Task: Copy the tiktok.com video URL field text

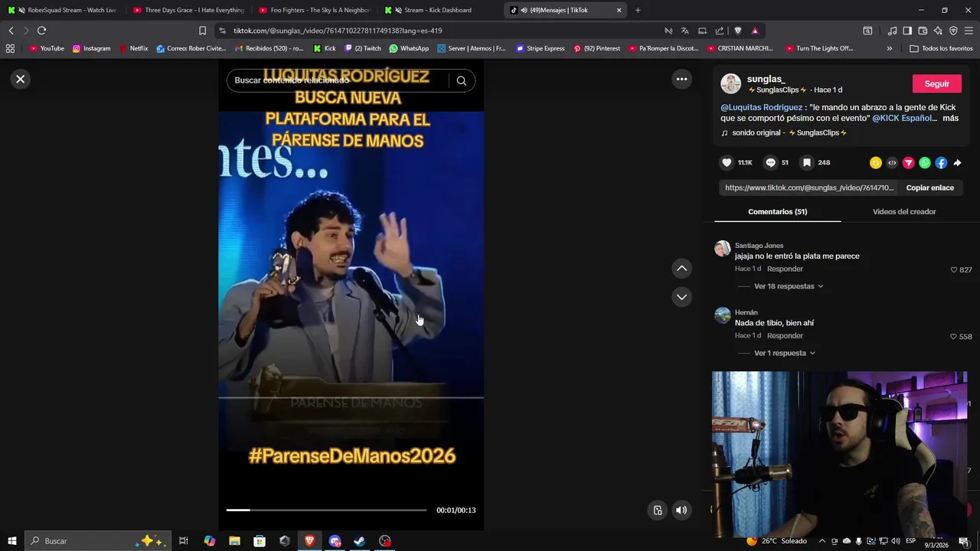Action: tap(808, 187)
